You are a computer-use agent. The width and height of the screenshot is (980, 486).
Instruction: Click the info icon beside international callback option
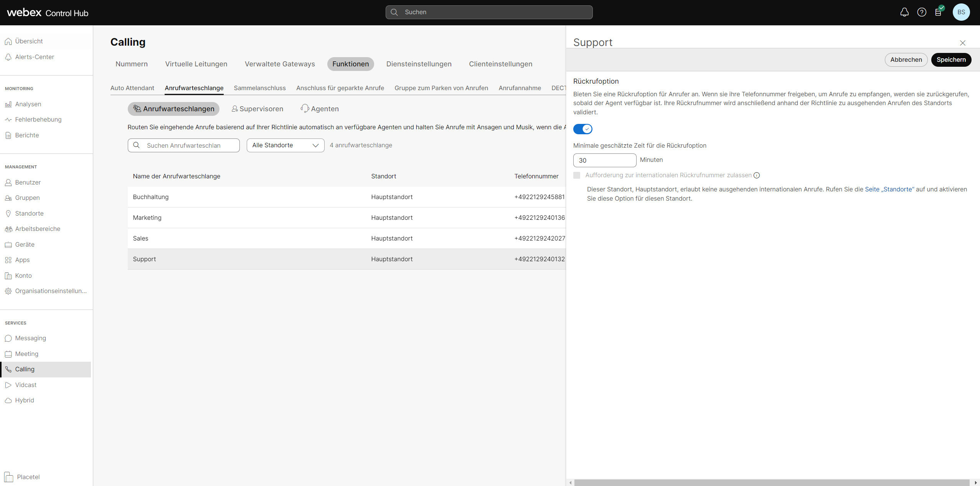[x=756, y=175]
